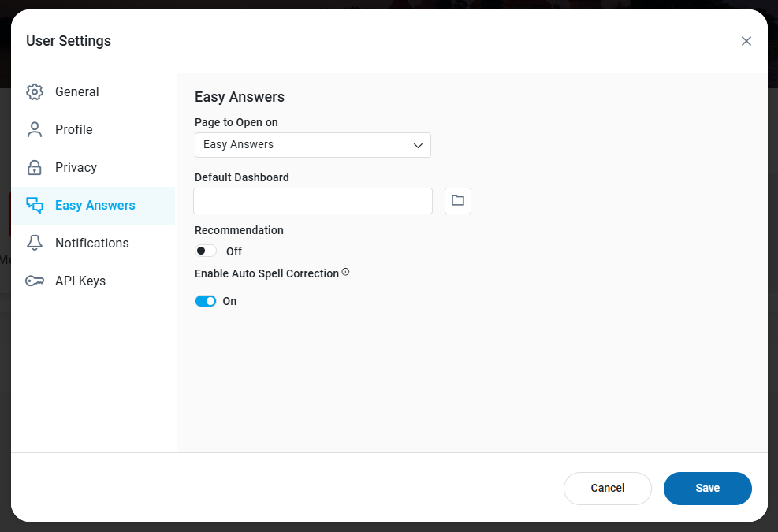
Task: Click the General gear icon
Action: tap(35, 91)
